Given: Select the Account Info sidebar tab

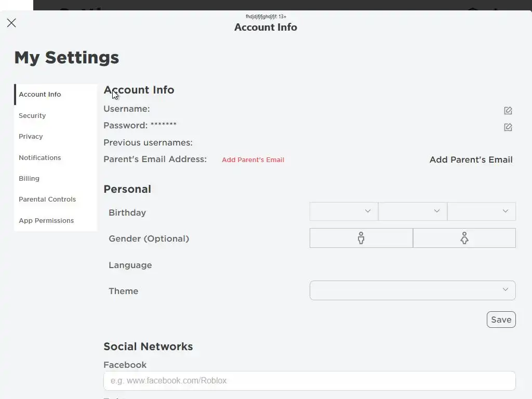Looking at the screenshot, I should pos(40,95).
